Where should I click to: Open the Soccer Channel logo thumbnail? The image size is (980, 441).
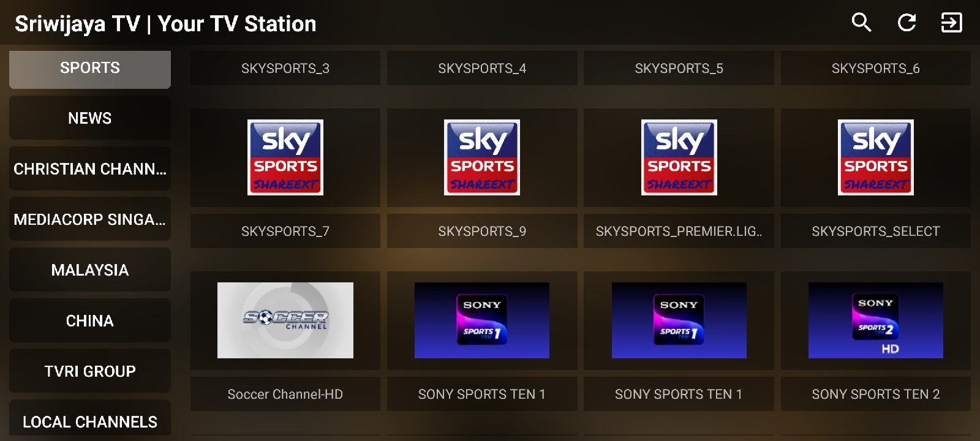coord(285,320)
